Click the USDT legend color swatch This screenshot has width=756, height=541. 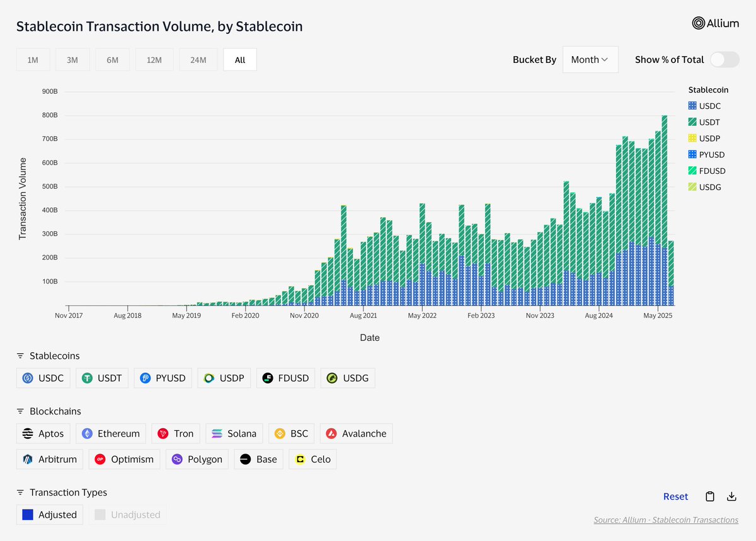coord(692,122)
